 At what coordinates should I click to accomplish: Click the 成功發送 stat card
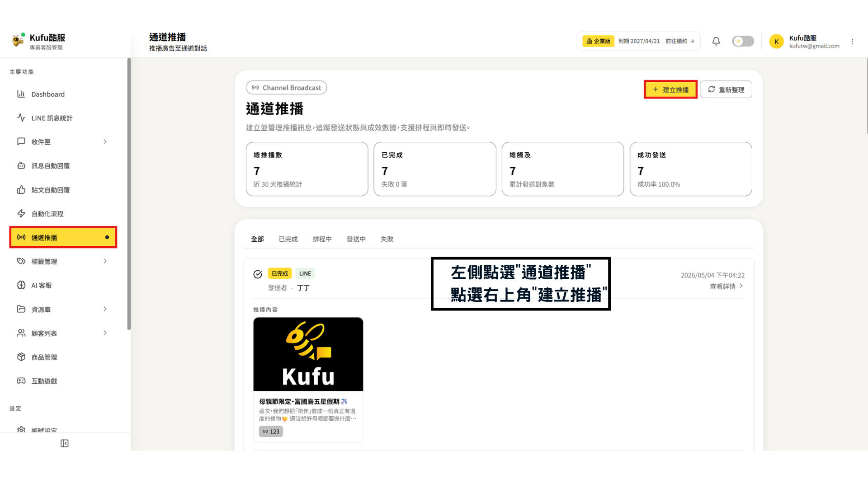click(x=691, y=169)
